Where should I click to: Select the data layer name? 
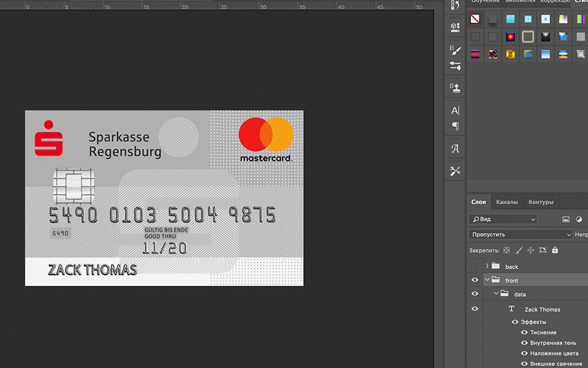(520, 294)
